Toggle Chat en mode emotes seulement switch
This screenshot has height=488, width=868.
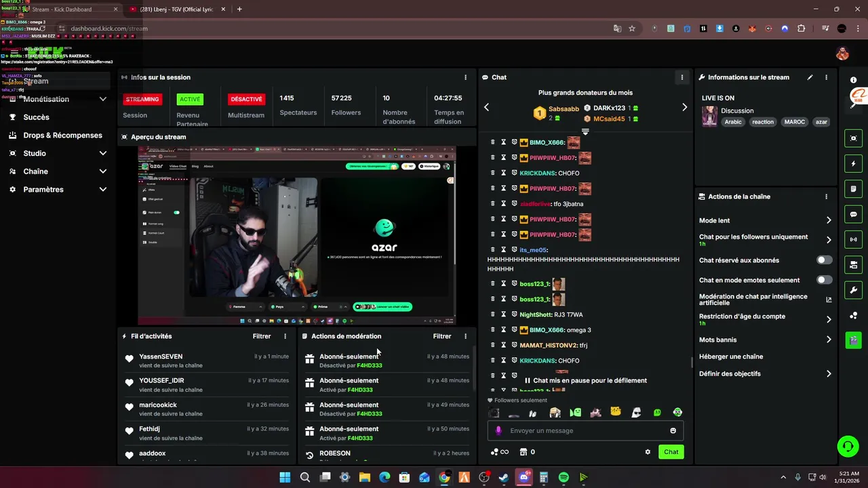pos(824,280)
